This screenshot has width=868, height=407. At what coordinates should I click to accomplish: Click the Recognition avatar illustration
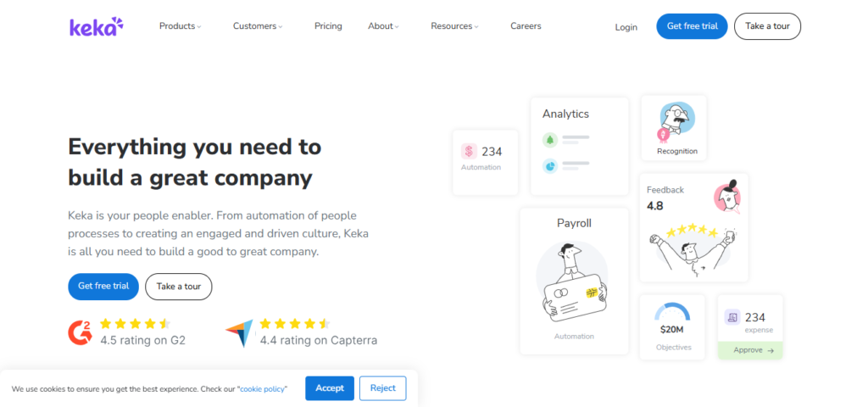click(676, 121)
